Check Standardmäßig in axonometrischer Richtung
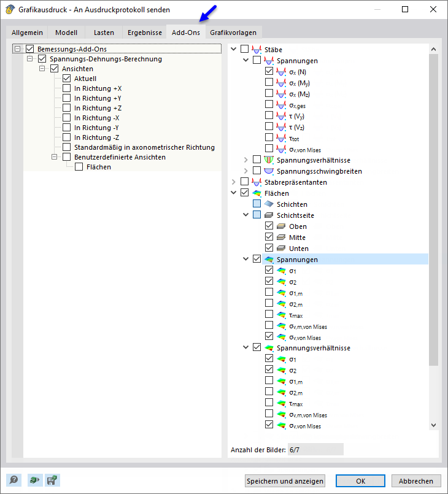Viewport: 448px width, 494px height. coord(66,147)
